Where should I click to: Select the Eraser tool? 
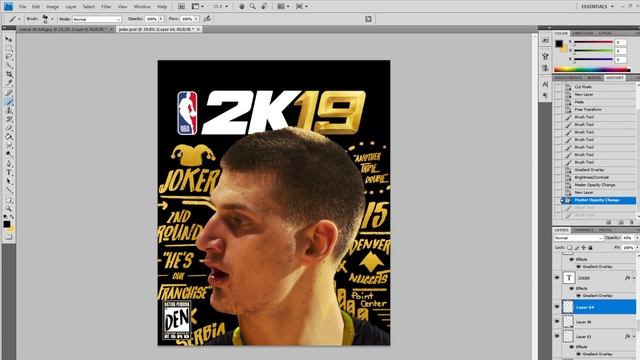tap(9, 128)
